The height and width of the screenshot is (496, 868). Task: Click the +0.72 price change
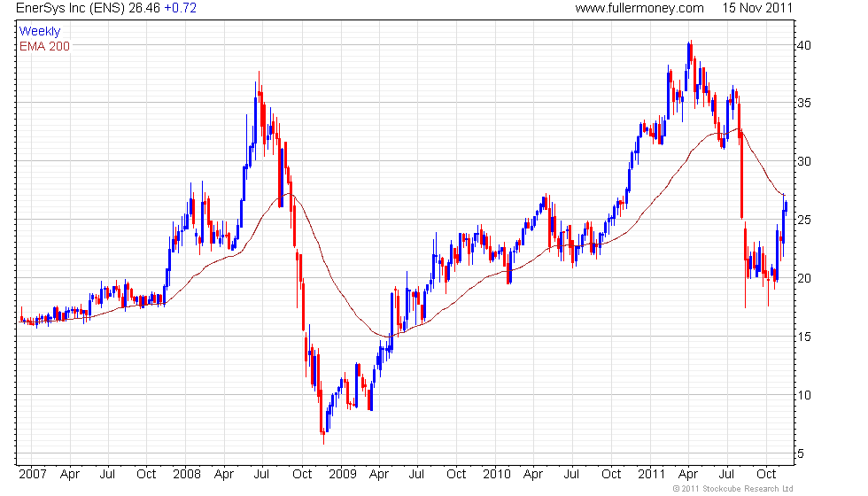point(181,8)
